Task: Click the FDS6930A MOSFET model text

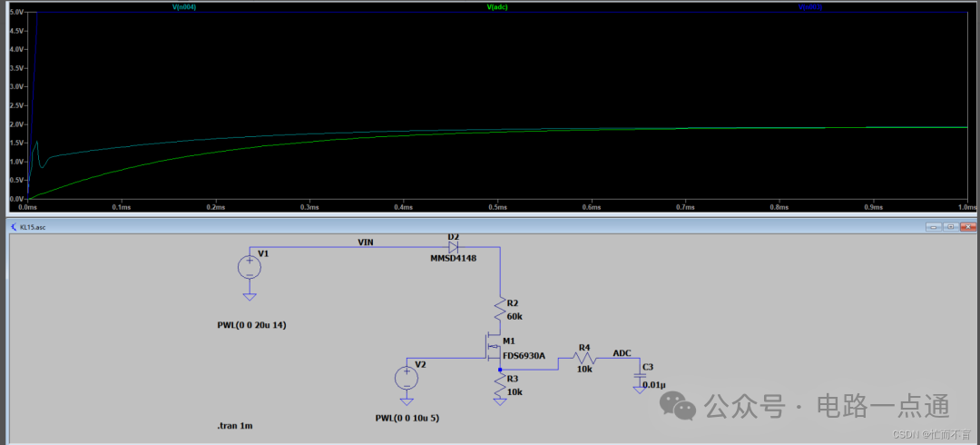Action: point(525,356)
